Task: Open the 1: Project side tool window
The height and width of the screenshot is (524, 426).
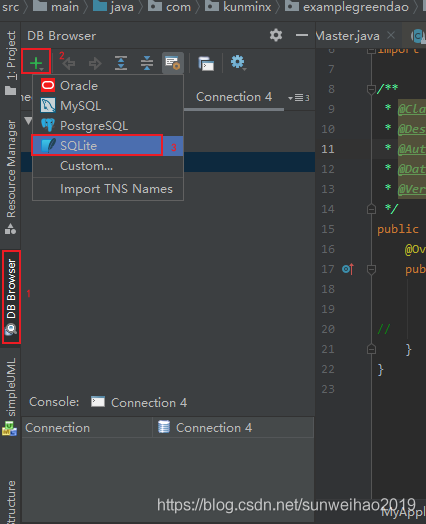Action: 11,62
